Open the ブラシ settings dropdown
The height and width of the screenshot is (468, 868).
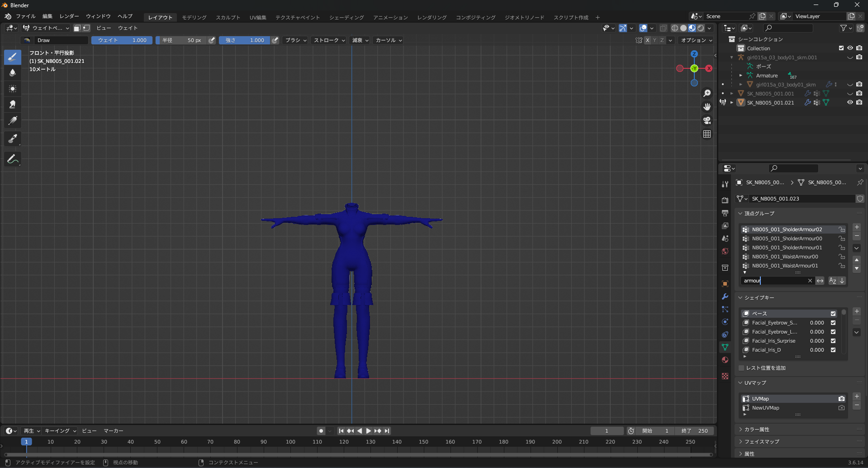[296, 40]
